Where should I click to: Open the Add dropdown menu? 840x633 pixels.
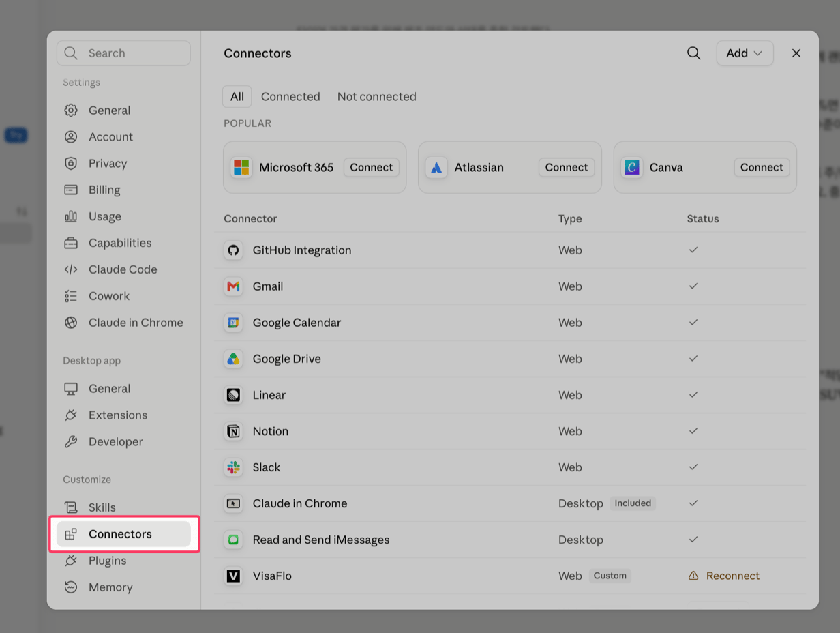(745, 53)
